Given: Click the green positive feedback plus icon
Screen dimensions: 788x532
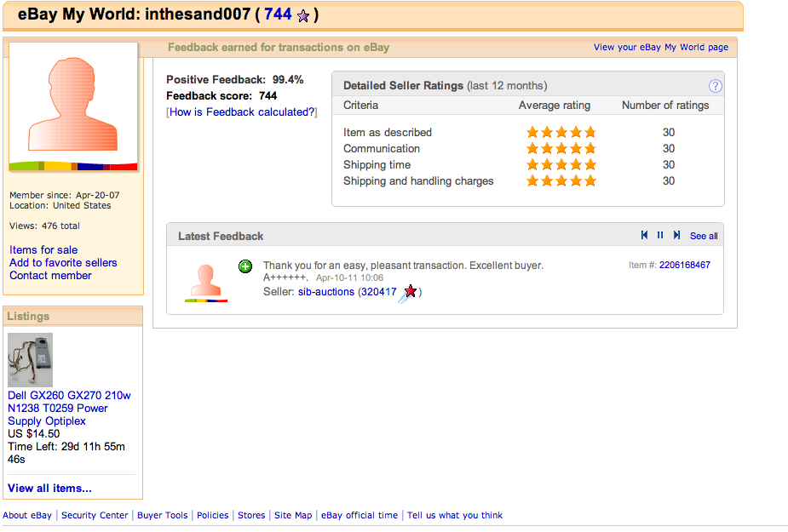Looking at the screenshot, I should pyautogui.click(x=245, y=266).
